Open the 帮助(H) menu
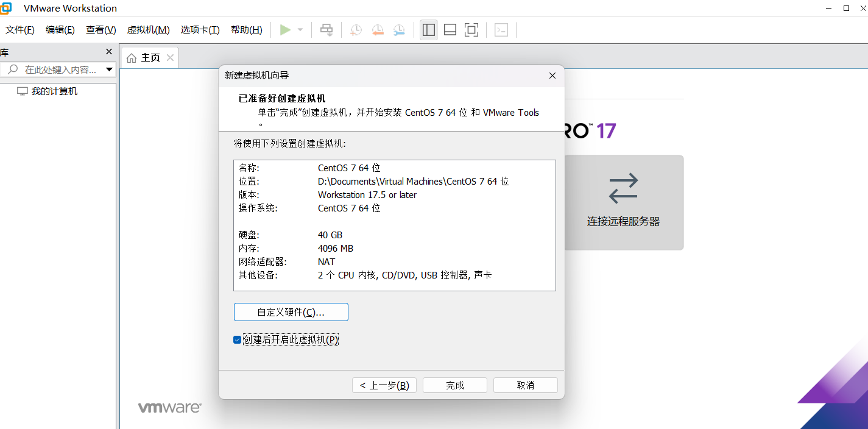This screenshot has height=429, width=868. click(x=247, y=30)
